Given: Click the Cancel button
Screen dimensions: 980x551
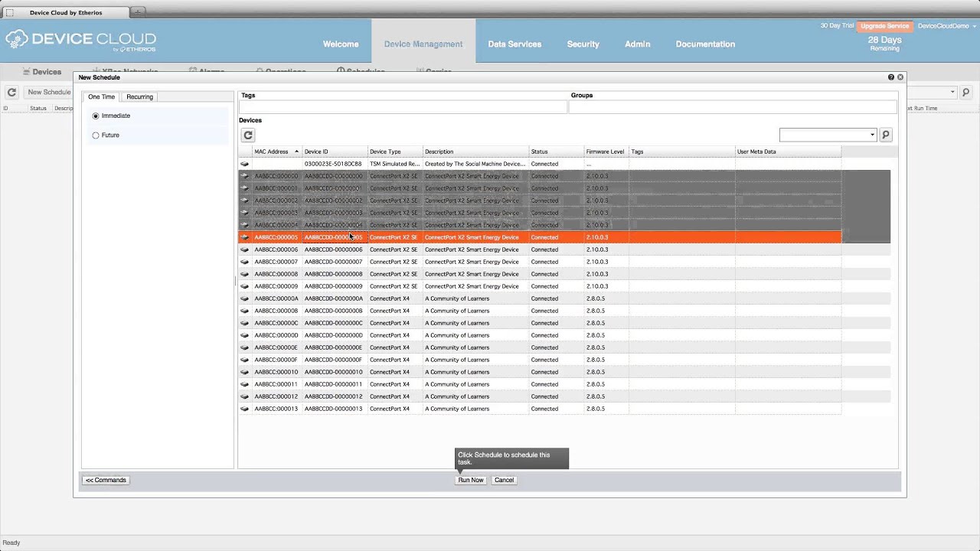Looking at the screenshot, I should (504, 480).
